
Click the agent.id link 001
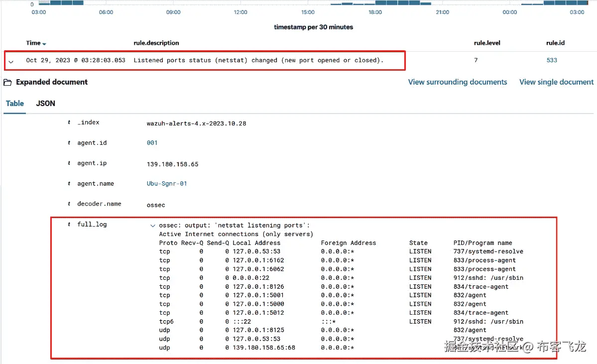(152, 142)
